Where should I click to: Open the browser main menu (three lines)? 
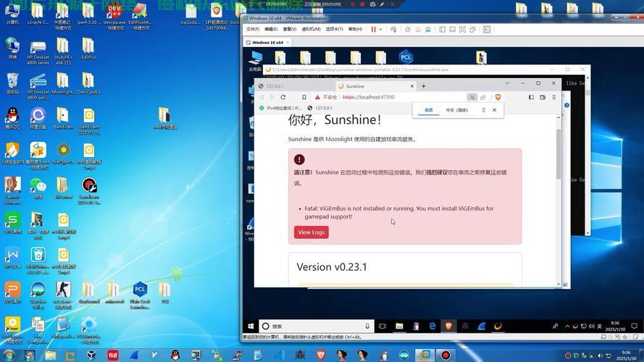coord(554,97)
